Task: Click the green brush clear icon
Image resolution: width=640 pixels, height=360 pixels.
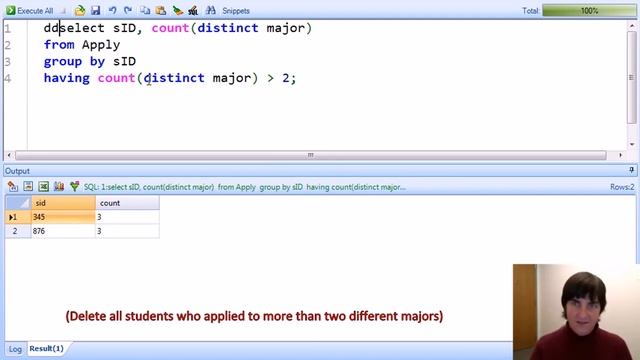Action: tap(177, 11)
